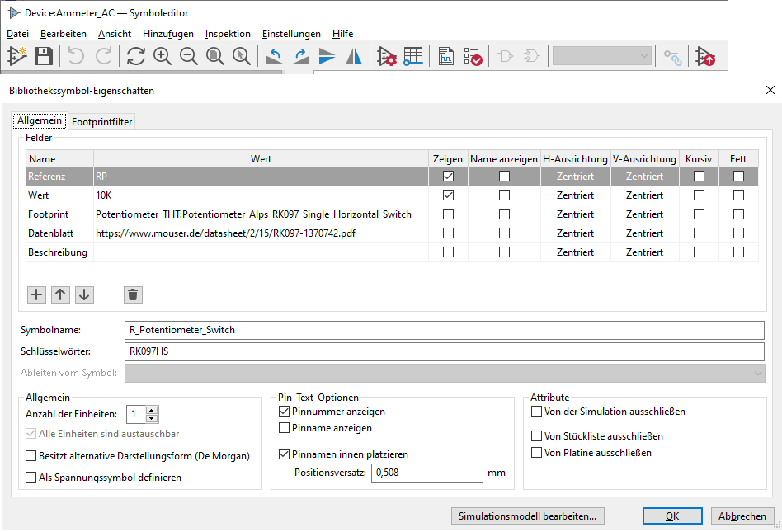The height and width of the screenshot is (532, 782).
Task: Move field up with arrow button
Action: [60, 294]
